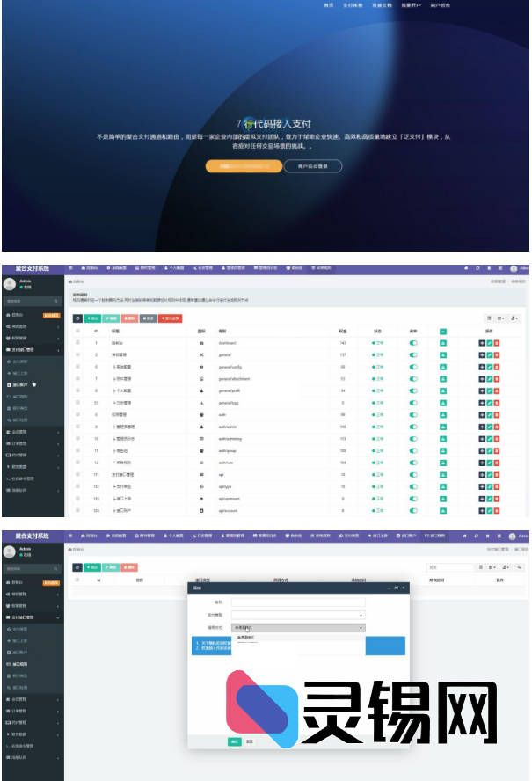Click the green 确定 button in the add dialog

point(235,741)
